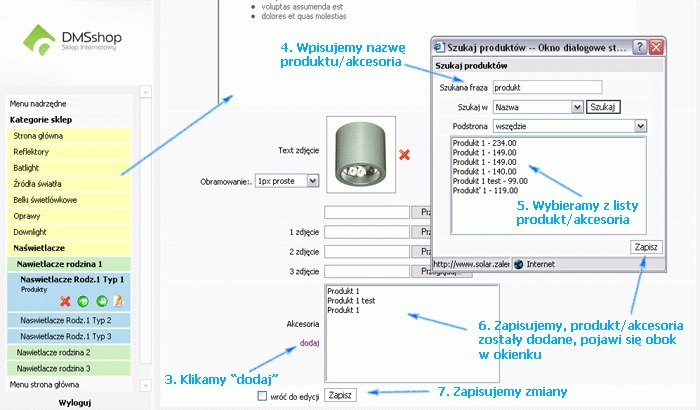This screenshot has width=700, height=410.
Task: Select 'Oprawy' category
Action: click(69, 216)
